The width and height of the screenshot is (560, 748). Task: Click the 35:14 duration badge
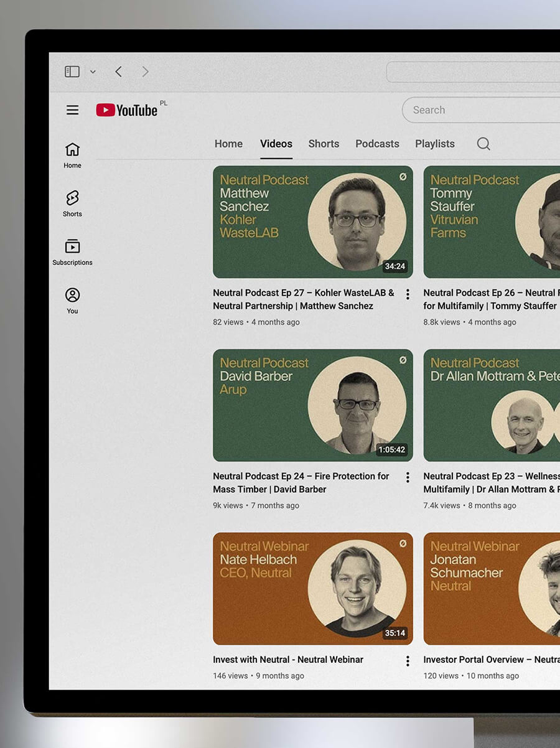coord(395,633)
